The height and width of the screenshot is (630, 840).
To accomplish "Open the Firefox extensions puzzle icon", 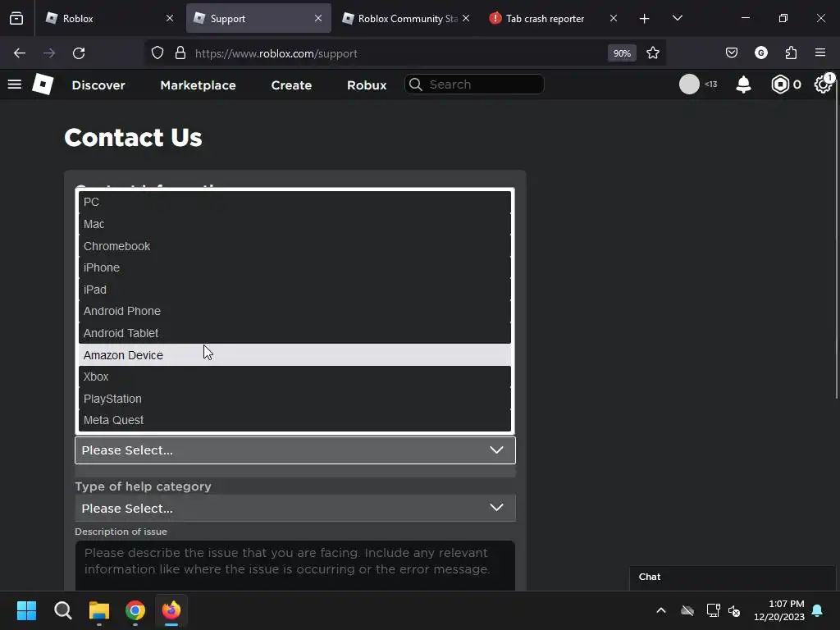I will coord(791,53).
